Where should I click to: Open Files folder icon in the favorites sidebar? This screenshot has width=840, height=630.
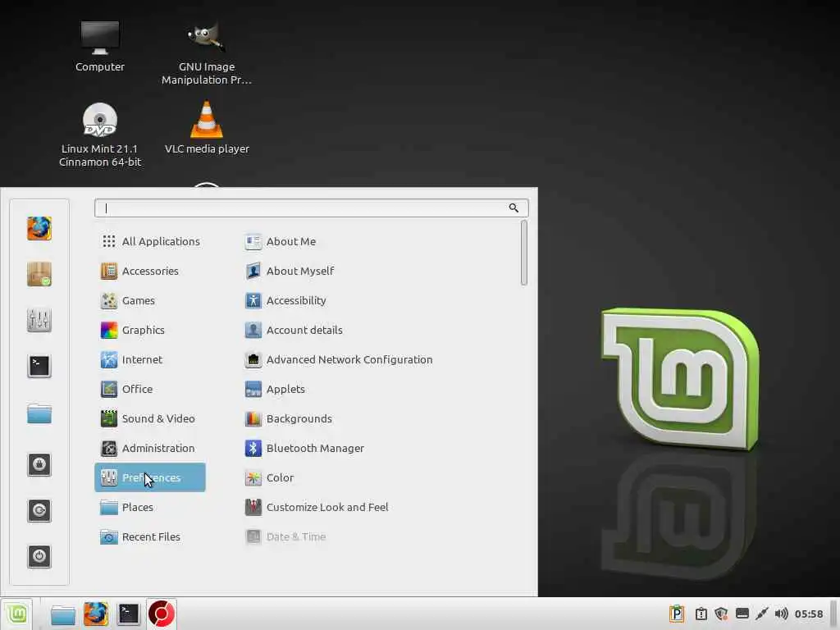(39, 413)
